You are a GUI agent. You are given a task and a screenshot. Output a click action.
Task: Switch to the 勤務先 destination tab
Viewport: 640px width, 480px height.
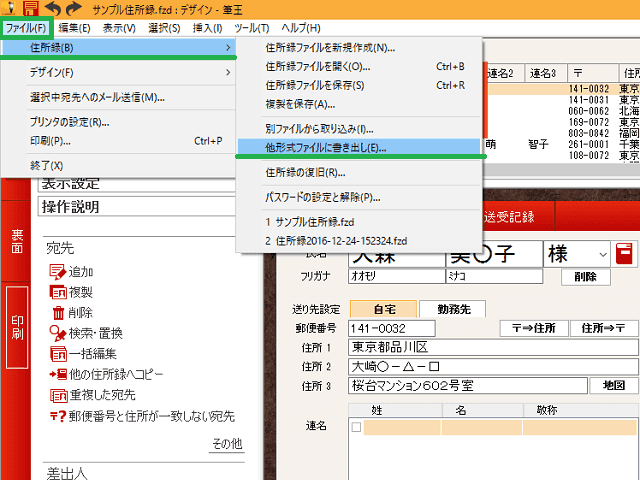point(453,309)
